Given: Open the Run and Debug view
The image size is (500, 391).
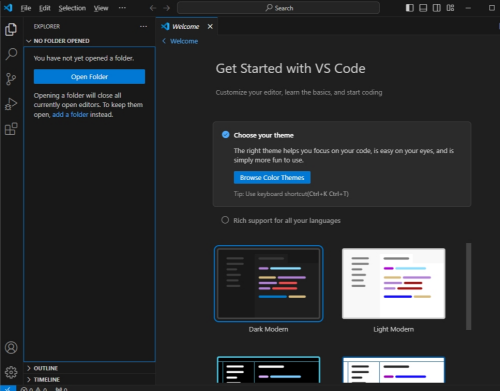Looking at the screenshot, I should 11,104.
